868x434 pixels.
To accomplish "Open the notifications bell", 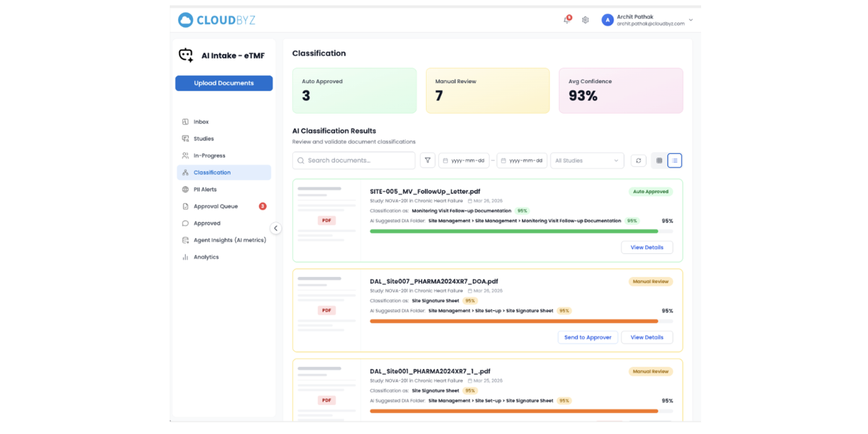I will click(x=567, y=20).
